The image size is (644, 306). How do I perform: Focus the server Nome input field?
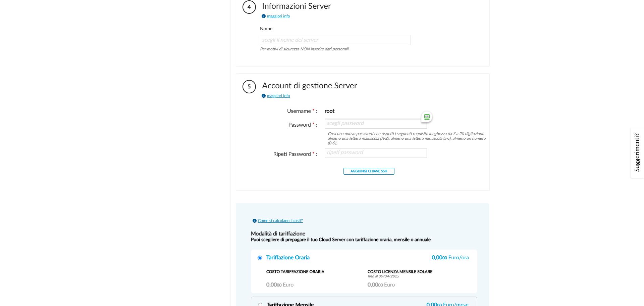pos(335,40)
